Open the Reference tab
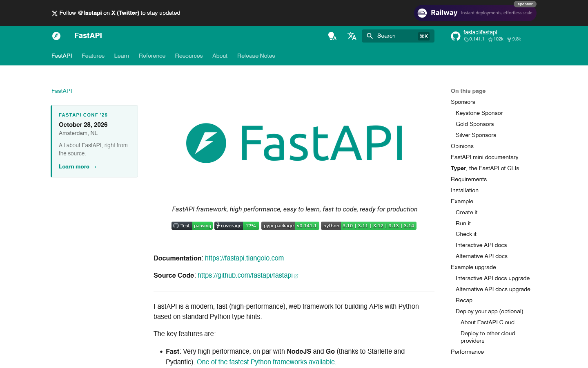This screenshot has height=368, width=588. click(152, 56)
